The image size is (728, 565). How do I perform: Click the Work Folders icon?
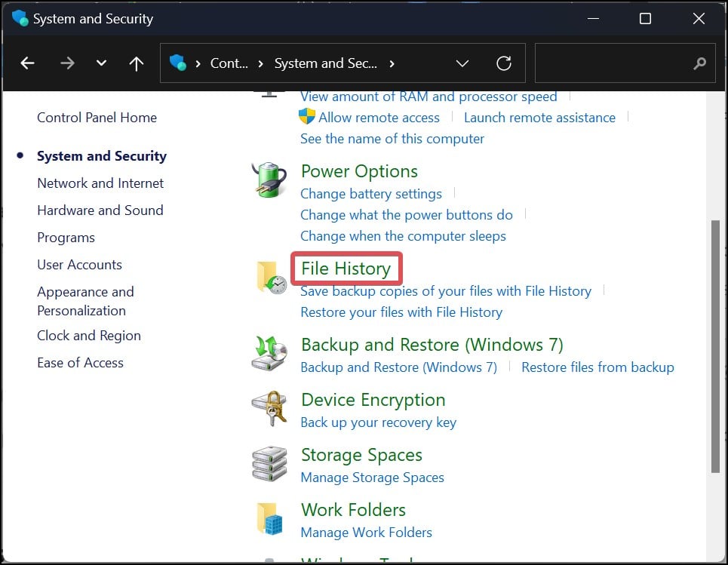[x=269, y=519]
